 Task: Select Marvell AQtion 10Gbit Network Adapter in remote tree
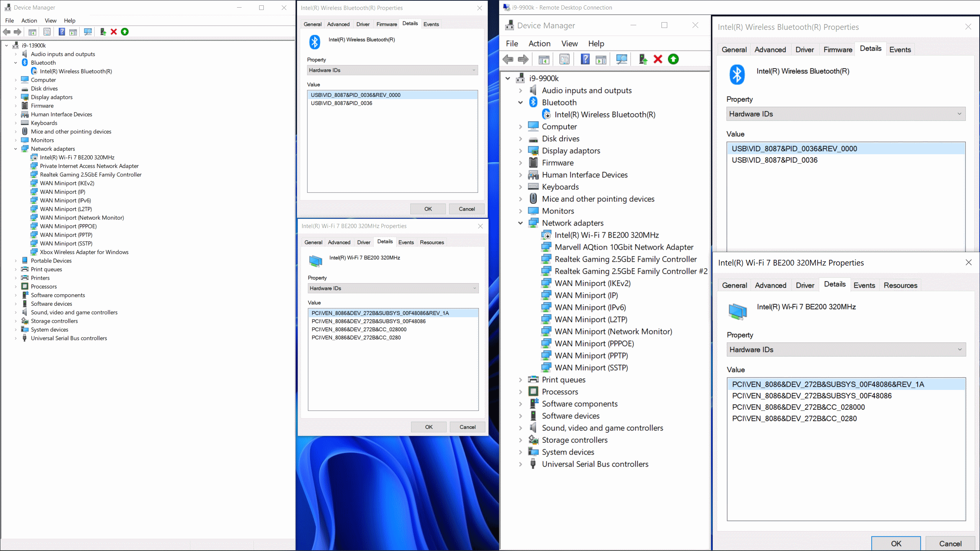tap(624, 247)
